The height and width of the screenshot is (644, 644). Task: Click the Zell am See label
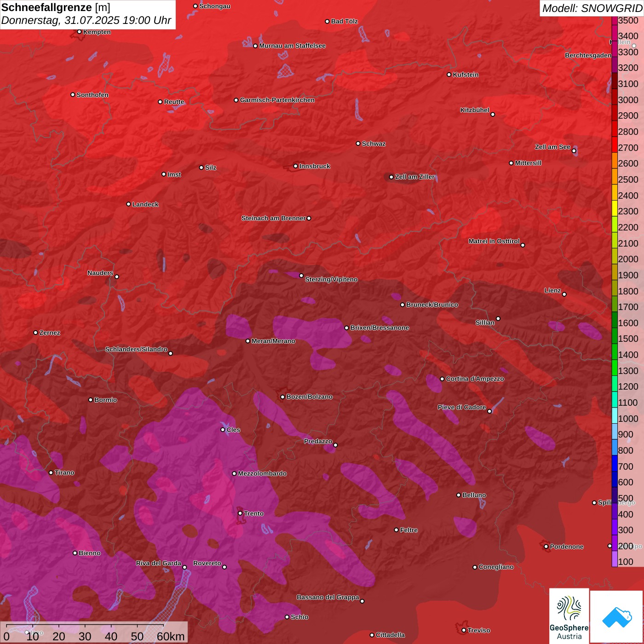(x=552, y=147)
